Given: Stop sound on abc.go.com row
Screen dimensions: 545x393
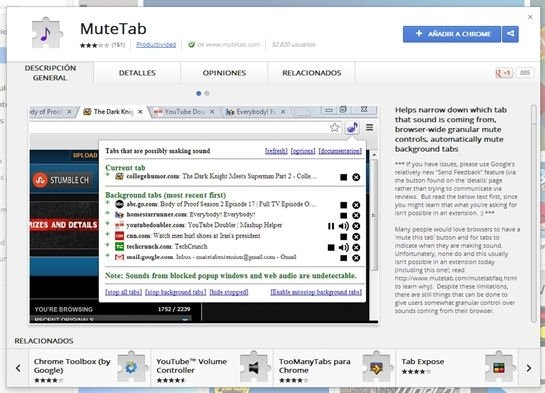Looking at the screenshot, I should pyautogui.click(x=343, y=205).
